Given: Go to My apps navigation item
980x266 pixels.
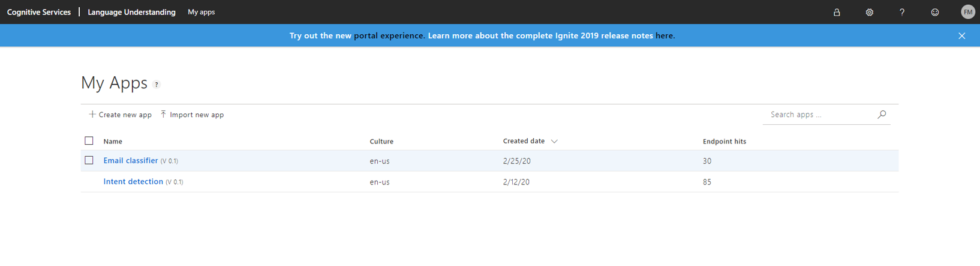Looking at the screenshot, I should pyautogui.click(x=201, y=12).
